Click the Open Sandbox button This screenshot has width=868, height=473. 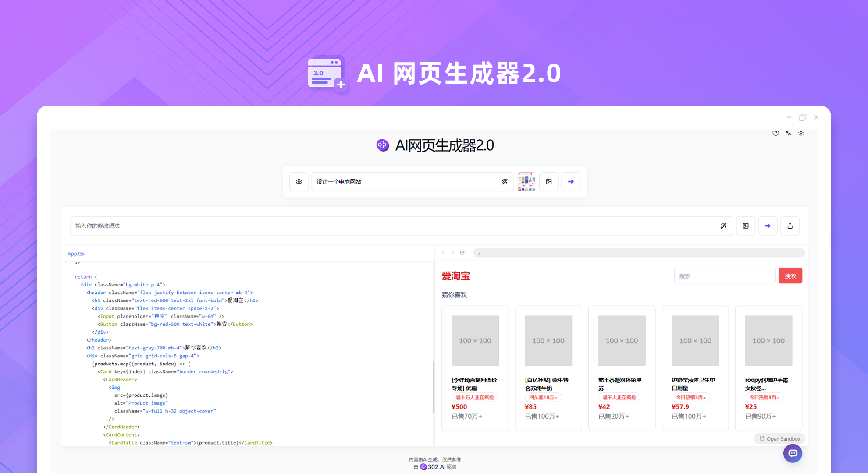780,439
